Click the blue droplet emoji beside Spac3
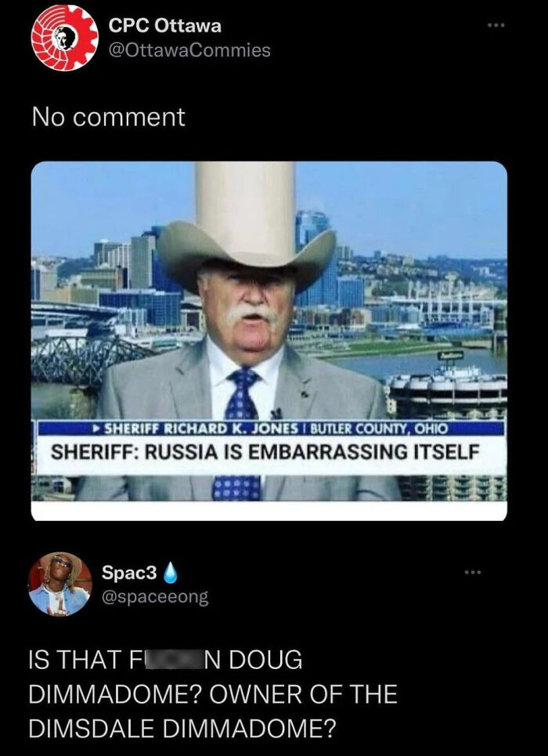 point(171,573)
